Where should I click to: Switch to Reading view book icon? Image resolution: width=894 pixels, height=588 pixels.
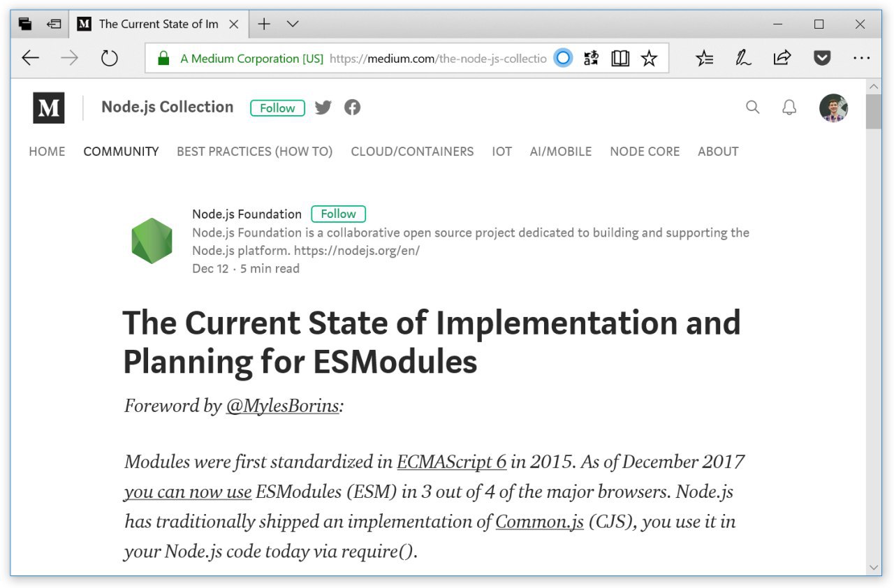pyautogui.click(x=620, y=58)
